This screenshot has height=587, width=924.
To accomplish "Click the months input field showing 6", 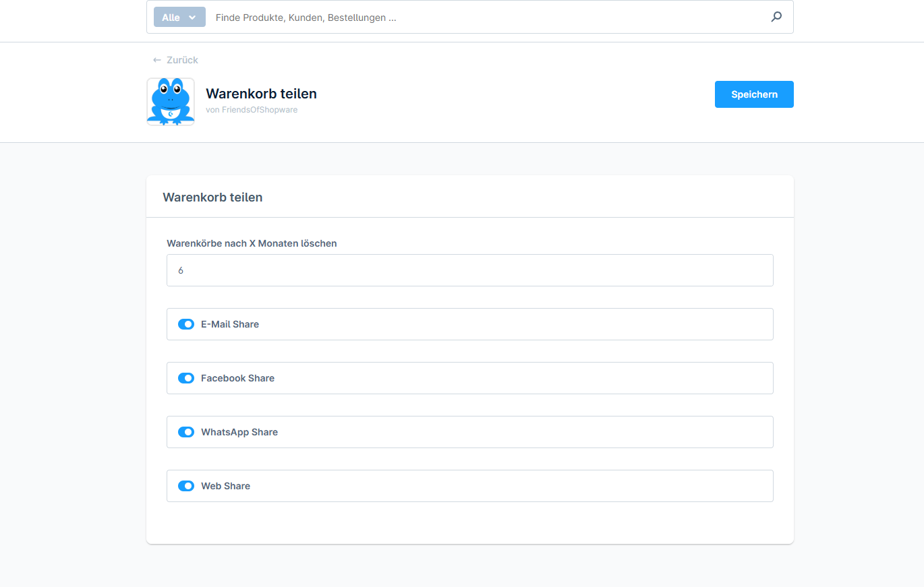I will pos(469,270).
